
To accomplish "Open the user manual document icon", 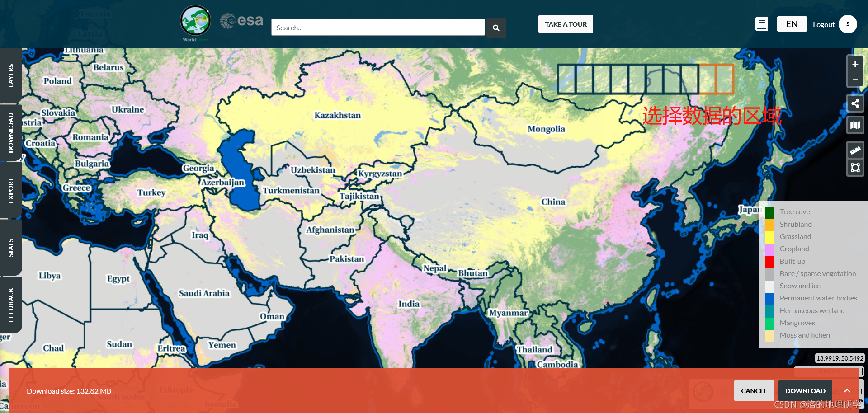I will [762, 24].
